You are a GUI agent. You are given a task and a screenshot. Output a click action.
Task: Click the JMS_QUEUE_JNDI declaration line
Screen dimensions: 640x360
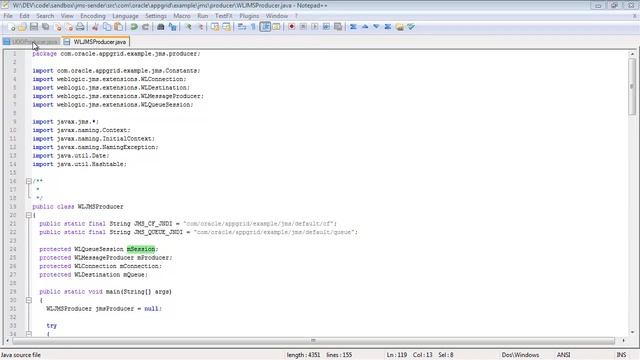coord(198,232)
